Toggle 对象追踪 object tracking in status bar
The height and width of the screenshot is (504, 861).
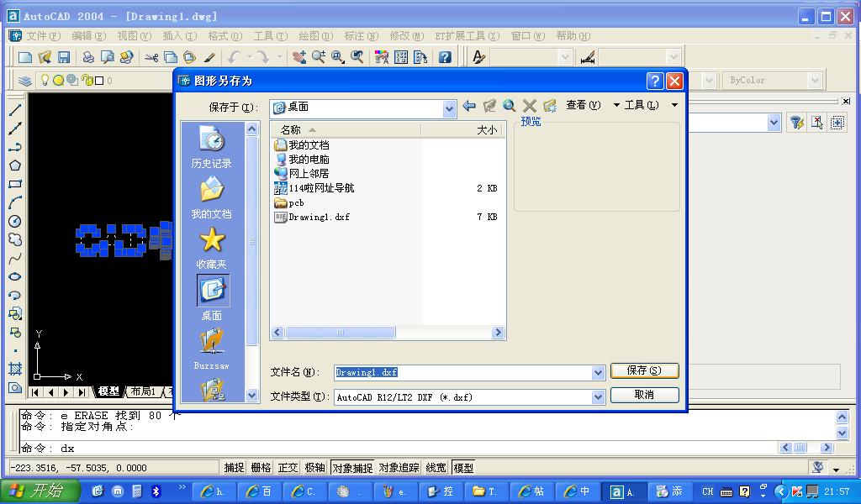click(399, 468)
